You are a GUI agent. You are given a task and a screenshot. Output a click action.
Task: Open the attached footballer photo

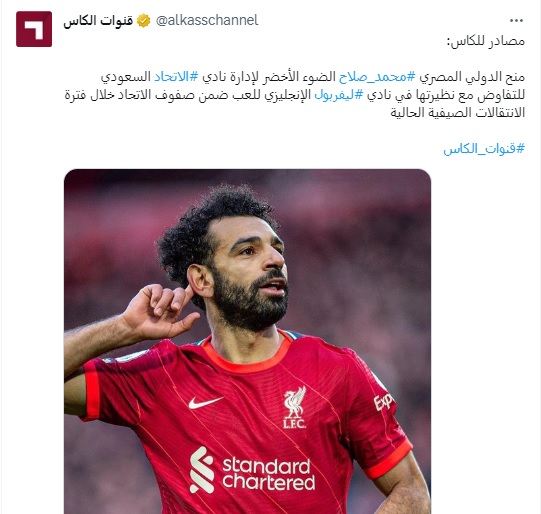click(x=247, y=341)
